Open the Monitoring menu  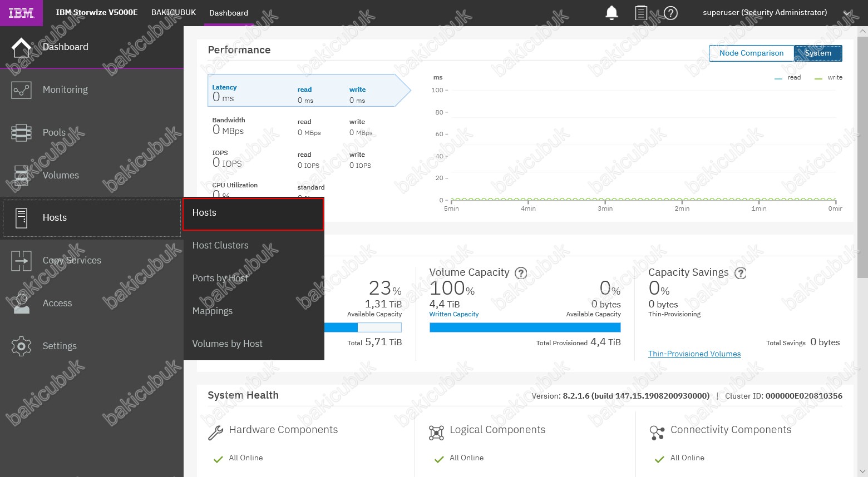(x=92, y=90)
